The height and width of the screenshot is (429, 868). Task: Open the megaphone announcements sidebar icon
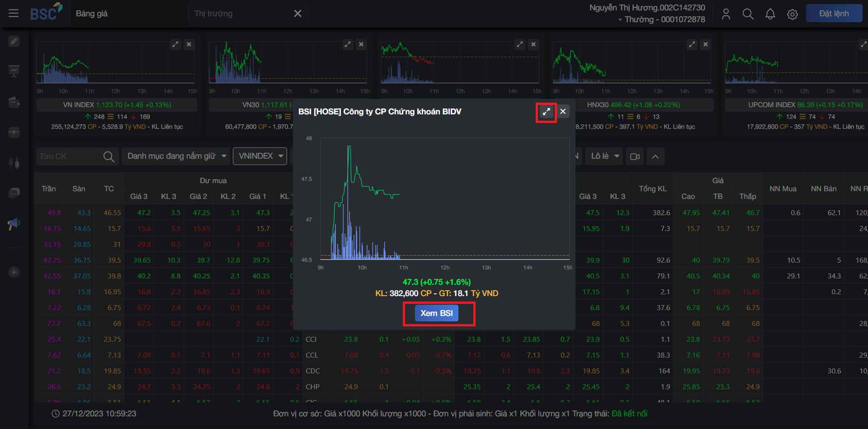(x=14, y=223)
